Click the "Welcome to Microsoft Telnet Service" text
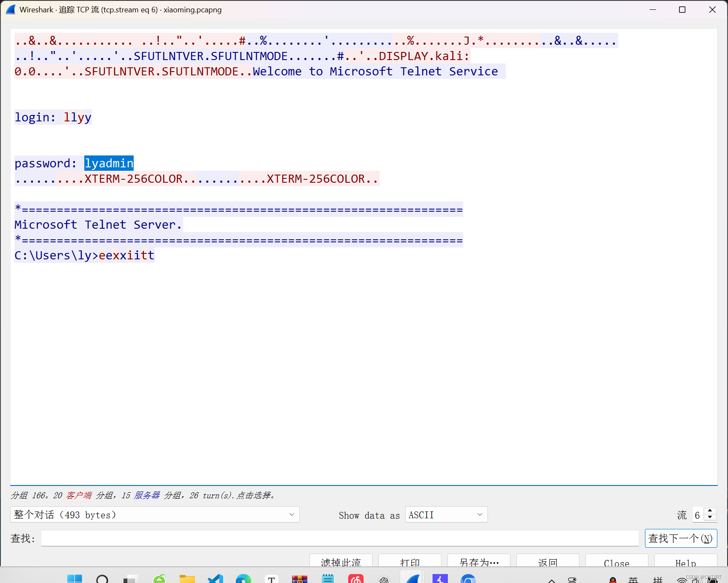The width and height of the screenshot is (728, 583). (x=375, y=71)
